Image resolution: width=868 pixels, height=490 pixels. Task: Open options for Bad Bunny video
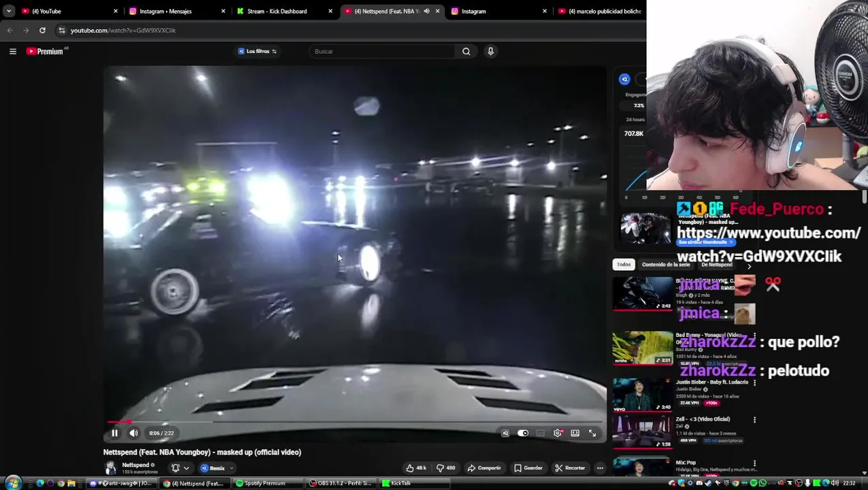754,336
